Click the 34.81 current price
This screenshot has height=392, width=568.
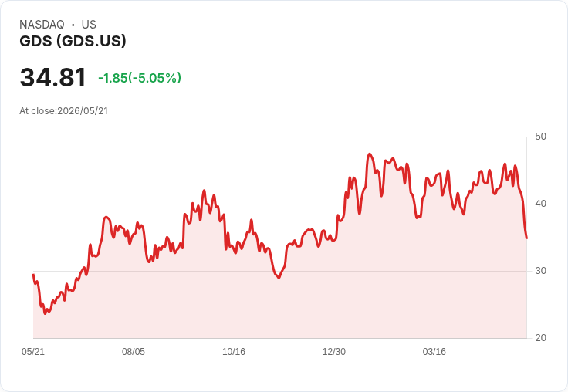53,77
